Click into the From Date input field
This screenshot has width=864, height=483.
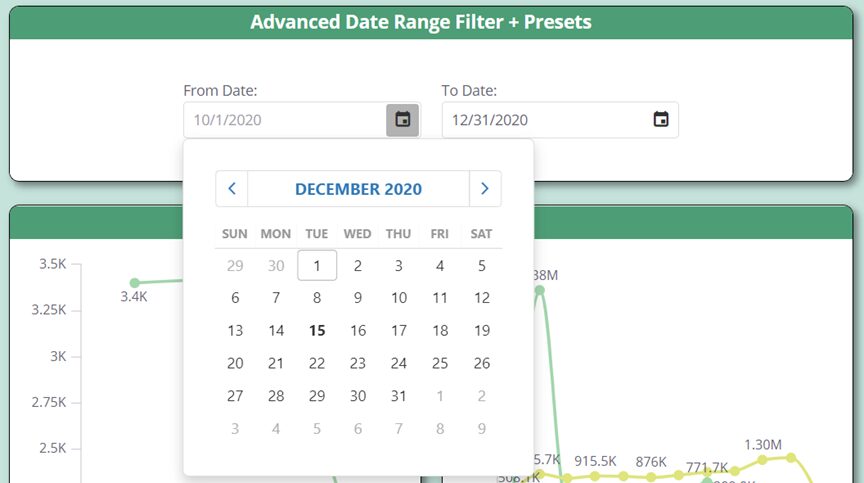click(x=284, y=120)
